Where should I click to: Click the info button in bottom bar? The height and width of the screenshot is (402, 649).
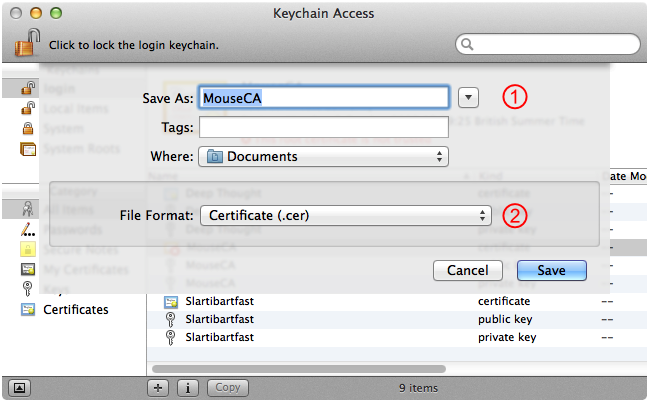pos(188,388)
